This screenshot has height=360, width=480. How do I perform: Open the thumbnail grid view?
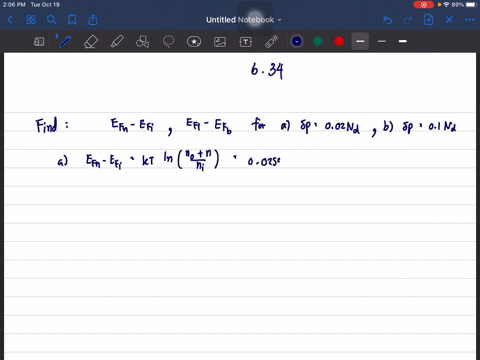[31, 20]
